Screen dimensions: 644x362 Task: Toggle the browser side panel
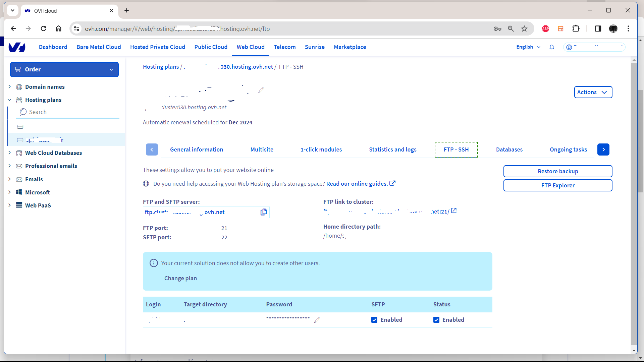598,29
